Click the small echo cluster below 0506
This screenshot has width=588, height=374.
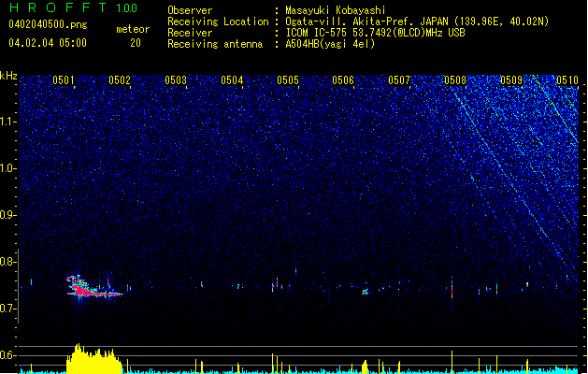coord(365,292)
